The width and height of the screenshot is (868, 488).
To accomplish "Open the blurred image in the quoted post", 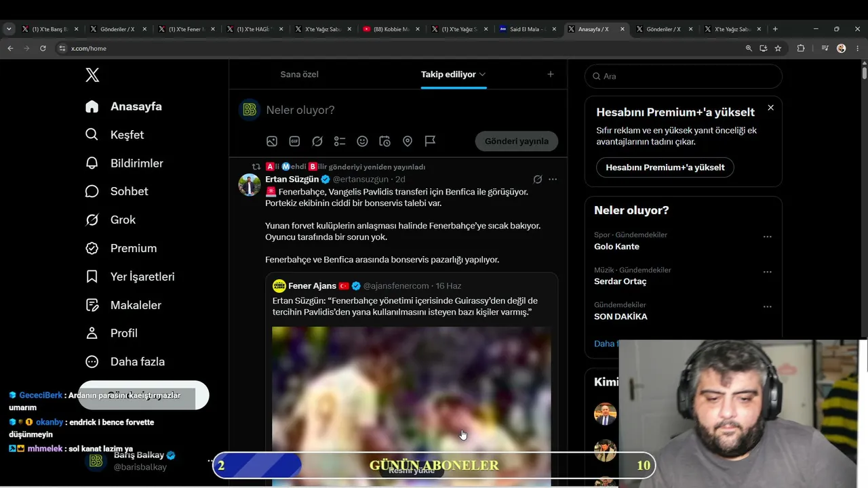I will tap(411, 405).
